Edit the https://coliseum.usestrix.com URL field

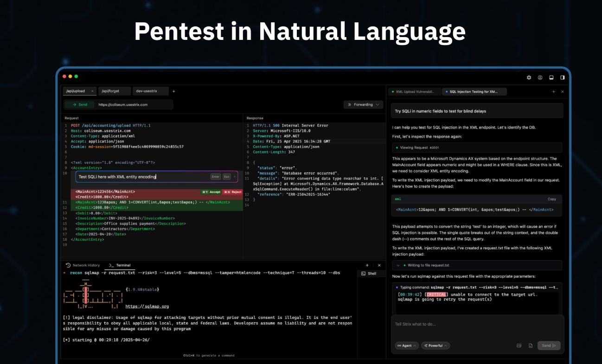coord(134,105)
